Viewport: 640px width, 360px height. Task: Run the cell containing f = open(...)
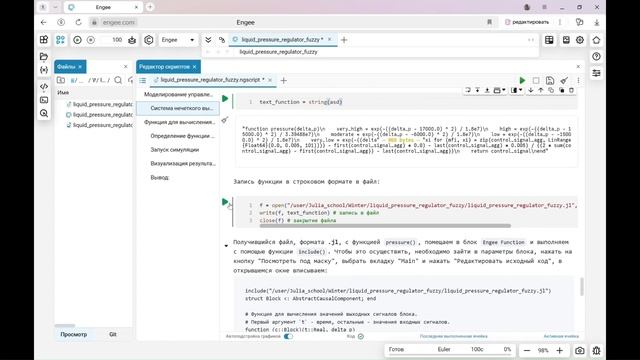point(225,202)
